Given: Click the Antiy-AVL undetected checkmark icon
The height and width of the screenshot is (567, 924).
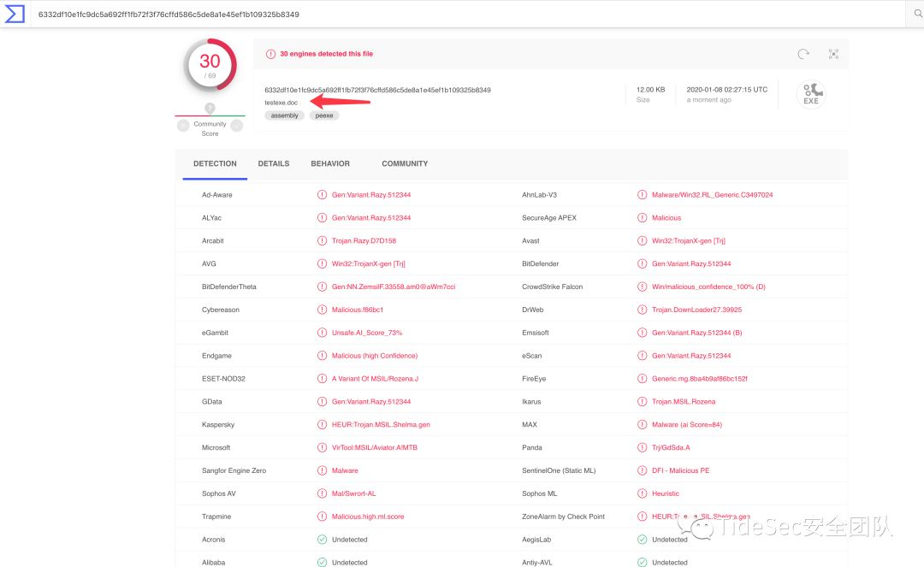Looking at the screenshot, I should 642,562.
